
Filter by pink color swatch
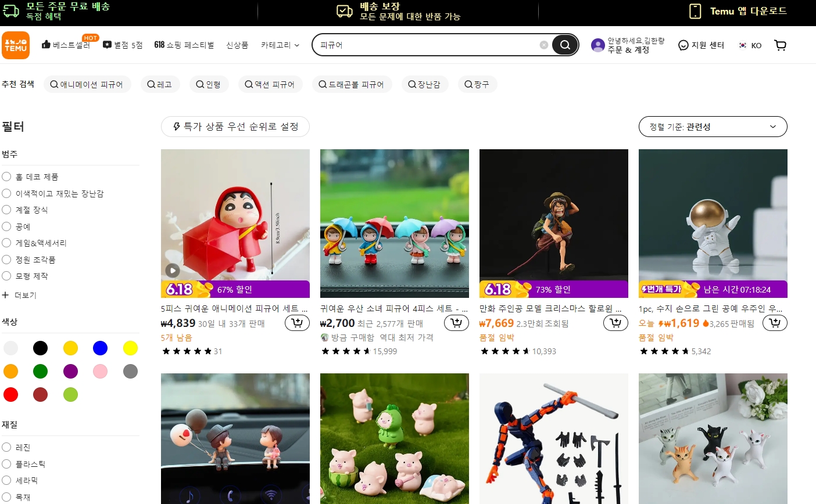pos(101,371)
